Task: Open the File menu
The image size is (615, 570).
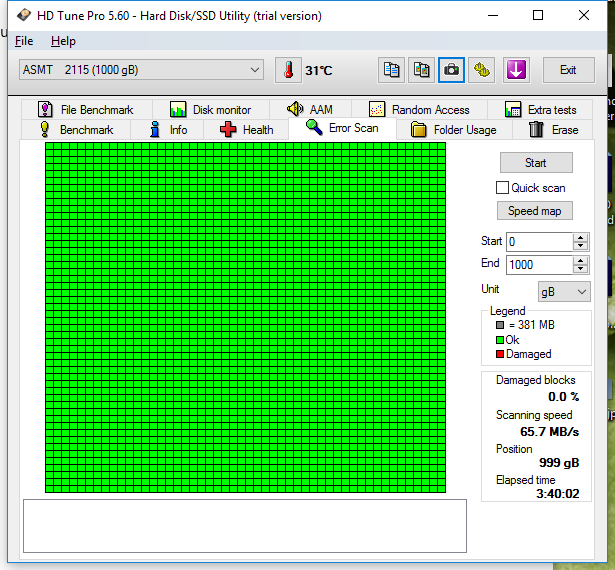Action: 24,41
